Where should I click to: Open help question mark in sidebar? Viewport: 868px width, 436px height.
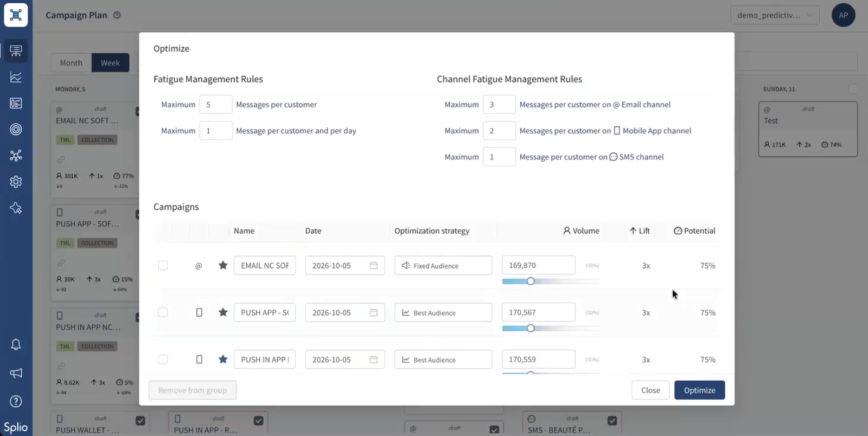[16, 401]
